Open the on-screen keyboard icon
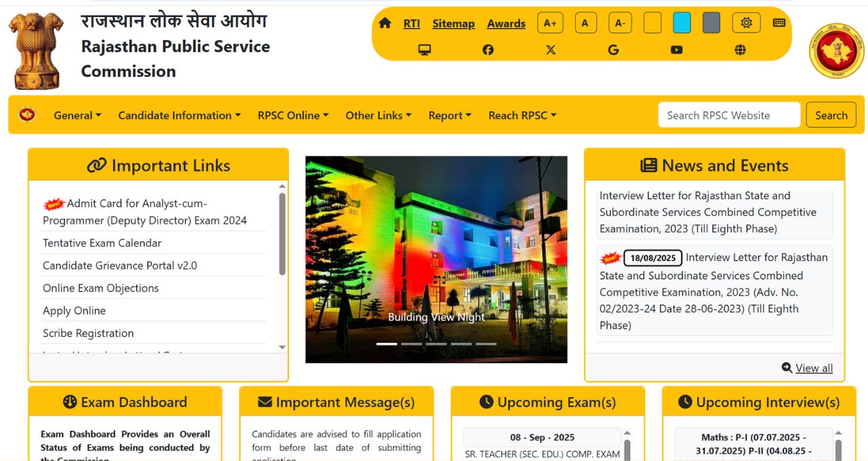The width and height of the screenshot is (868, 461). (x=779, y=23)
